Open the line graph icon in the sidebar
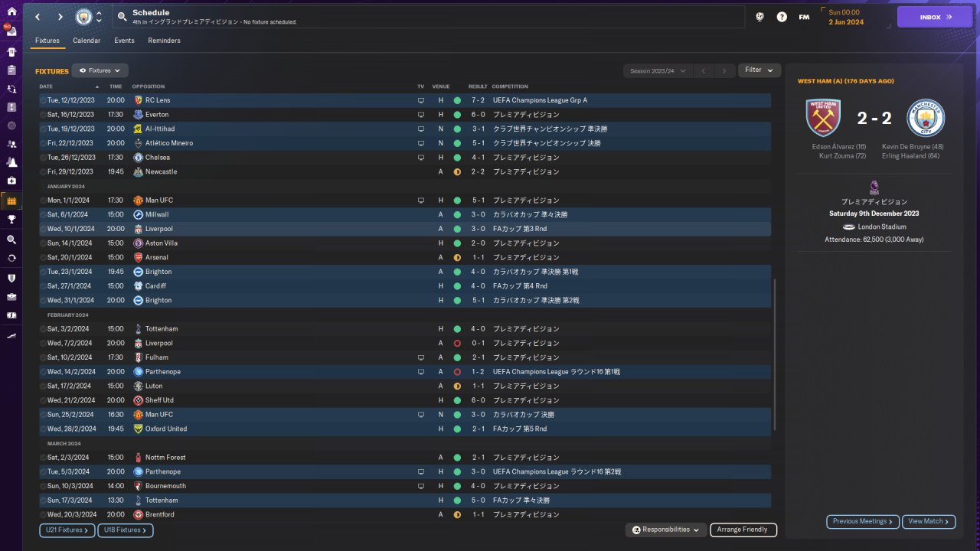The height and width of the screenshot is (551, 980). (x=11, y=335)
